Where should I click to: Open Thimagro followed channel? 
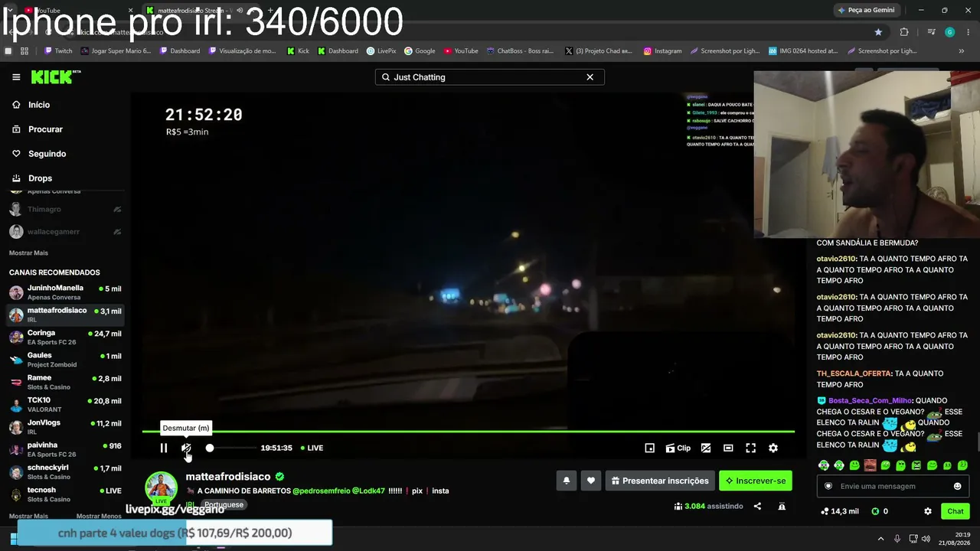click(x=65, y=209)
